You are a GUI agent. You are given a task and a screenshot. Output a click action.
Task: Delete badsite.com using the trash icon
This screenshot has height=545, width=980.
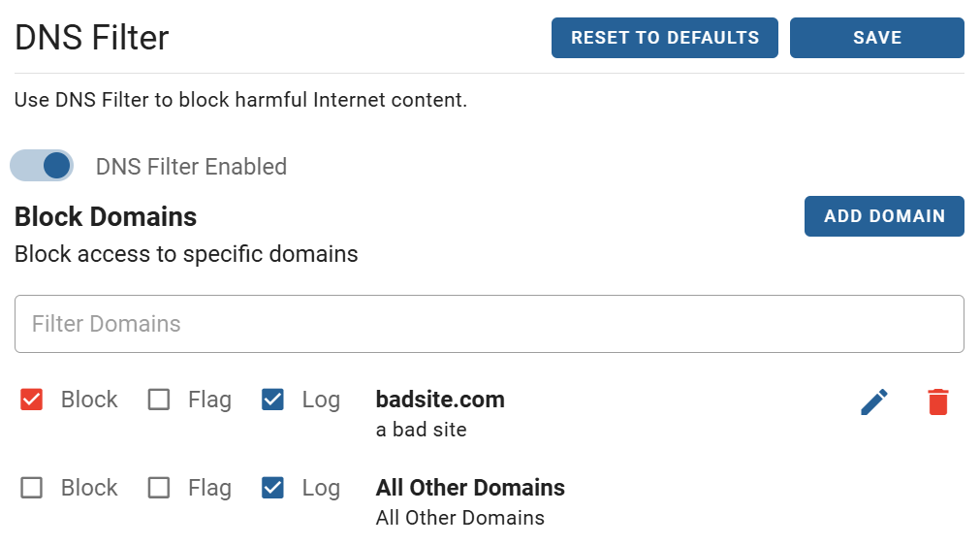pos(938,401)
